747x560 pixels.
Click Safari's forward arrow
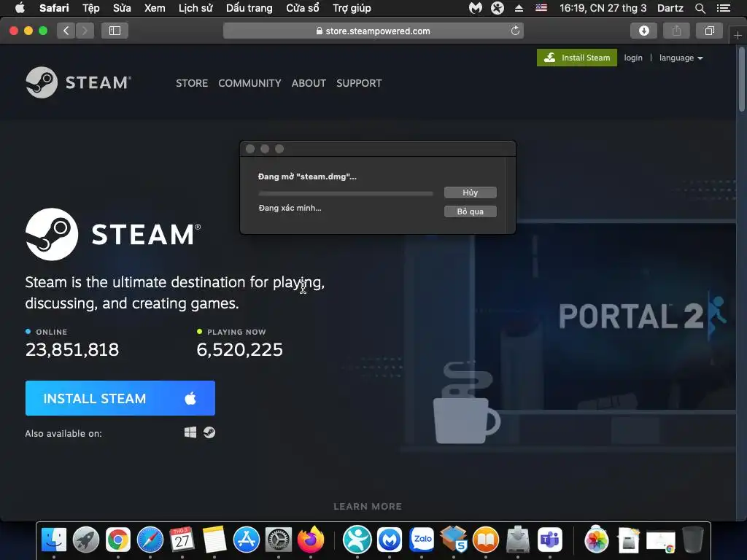point(85,31)
